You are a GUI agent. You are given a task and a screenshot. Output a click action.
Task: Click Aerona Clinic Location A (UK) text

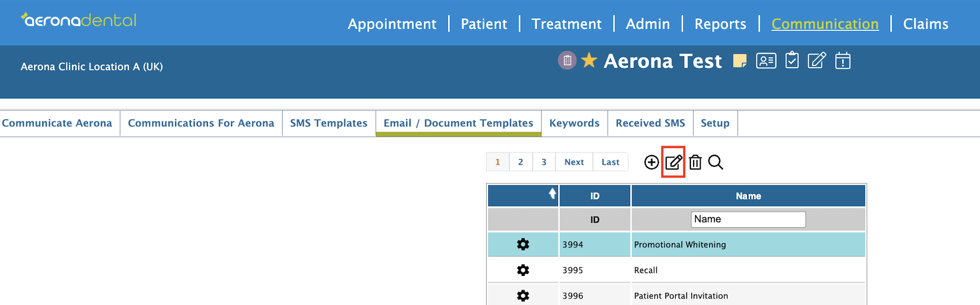[92, 67]
